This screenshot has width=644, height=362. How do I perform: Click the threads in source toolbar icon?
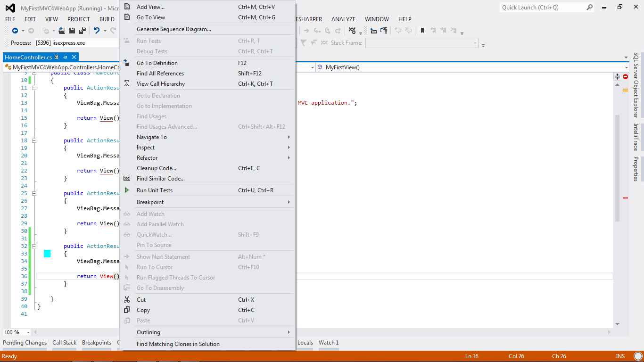point(352,31)
